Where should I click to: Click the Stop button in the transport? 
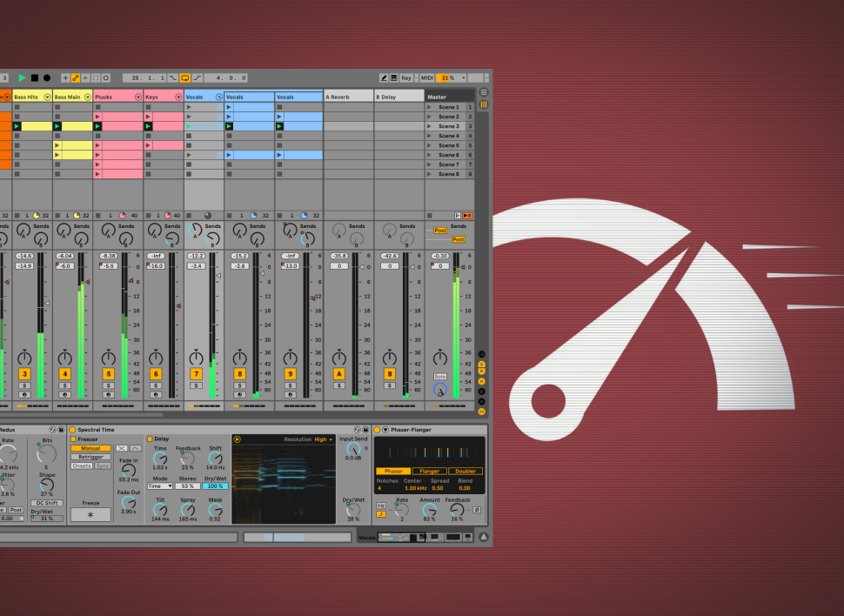pyautogui.click(x=33, y=77)
